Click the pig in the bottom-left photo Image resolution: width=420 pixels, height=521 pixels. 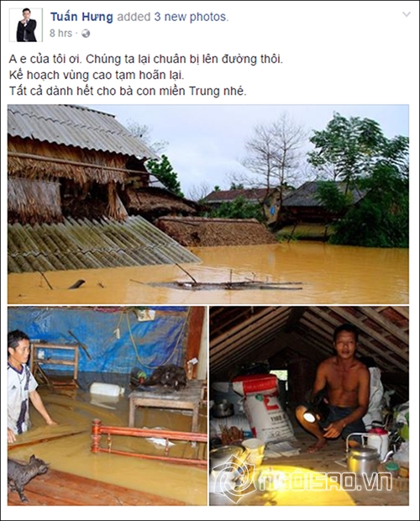27,476
